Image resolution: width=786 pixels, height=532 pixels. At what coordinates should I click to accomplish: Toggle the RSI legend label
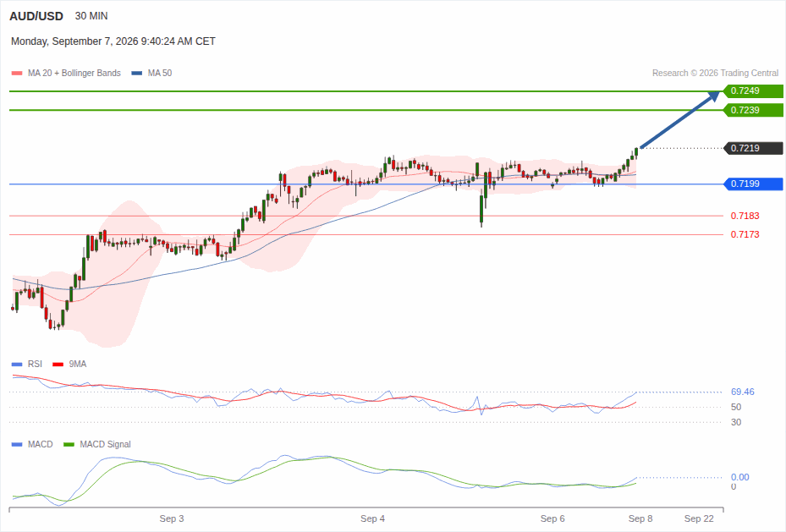pos(35,365)
